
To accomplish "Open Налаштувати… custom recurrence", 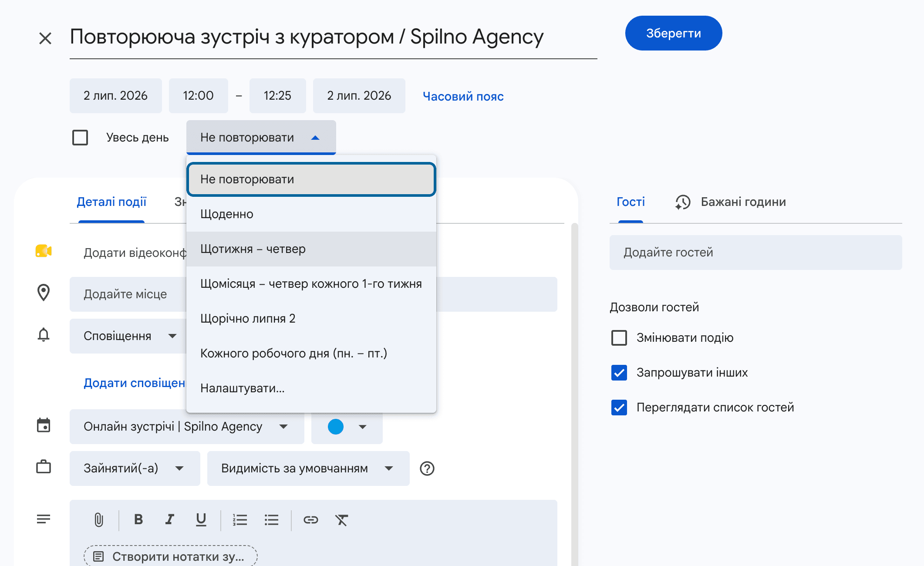I will coord(311,388).
